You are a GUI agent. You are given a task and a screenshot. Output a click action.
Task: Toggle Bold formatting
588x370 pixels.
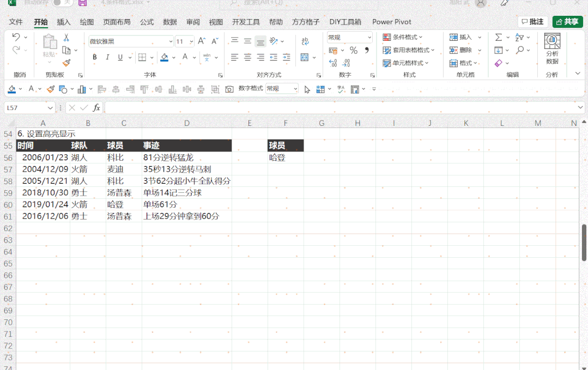[94, 57]
